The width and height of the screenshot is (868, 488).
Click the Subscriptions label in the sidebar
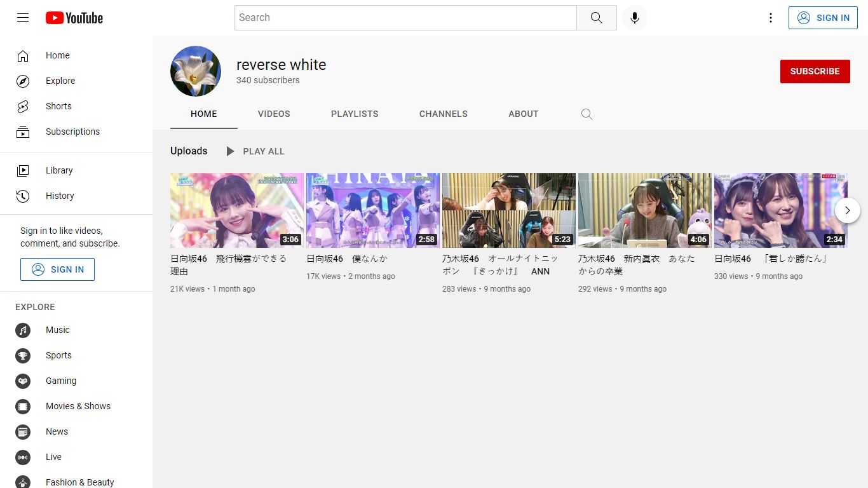[72, 132]
